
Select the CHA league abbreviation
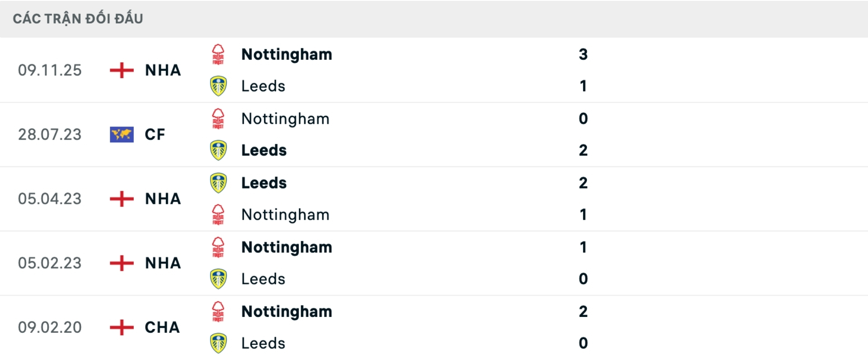161,327
